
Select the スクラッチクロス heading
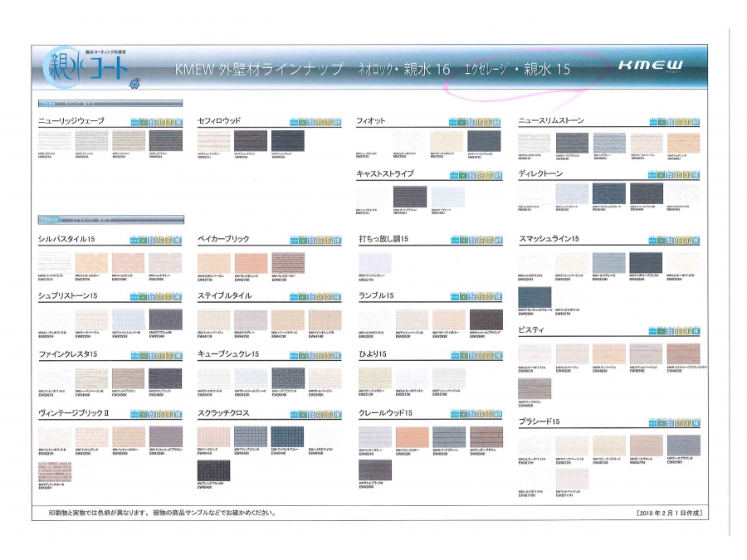point(223,413)
